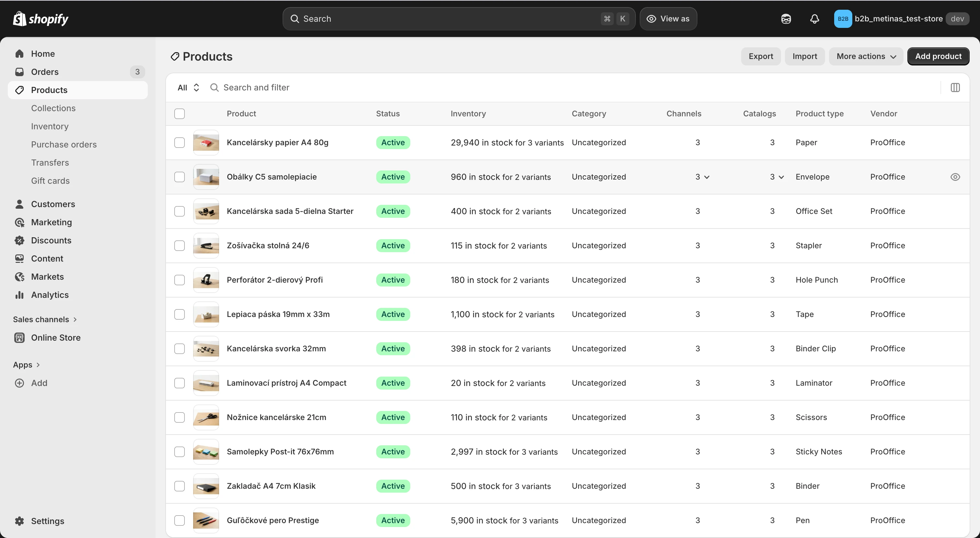980x538 pixels.
Task: Click the Export button
Action: click(761, 56)
